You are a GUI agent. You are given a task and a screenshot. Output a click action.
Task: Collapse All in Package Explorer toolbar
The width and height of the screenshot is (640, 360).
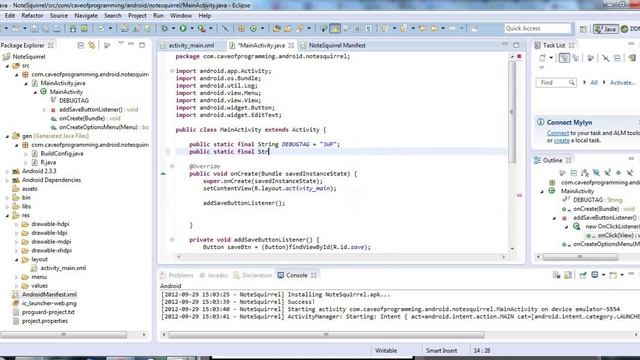pyautogui.click(x=81, y=45)
